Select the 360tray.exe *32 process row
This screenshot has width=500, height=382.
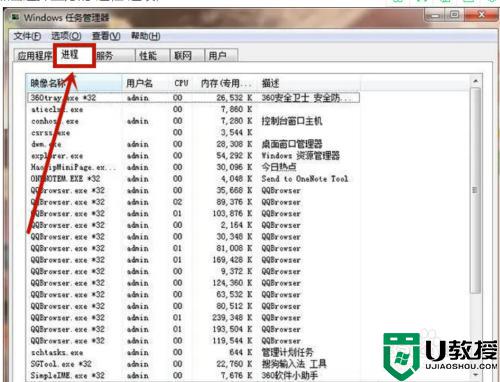(193, 98)
